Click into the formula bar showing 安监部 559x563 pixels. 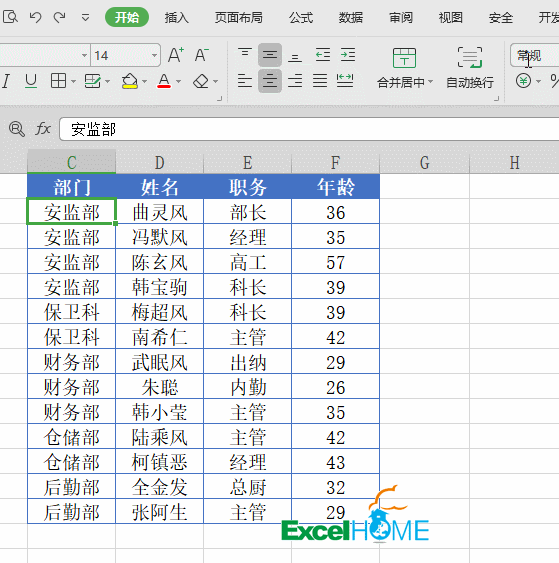coord(309,129)
